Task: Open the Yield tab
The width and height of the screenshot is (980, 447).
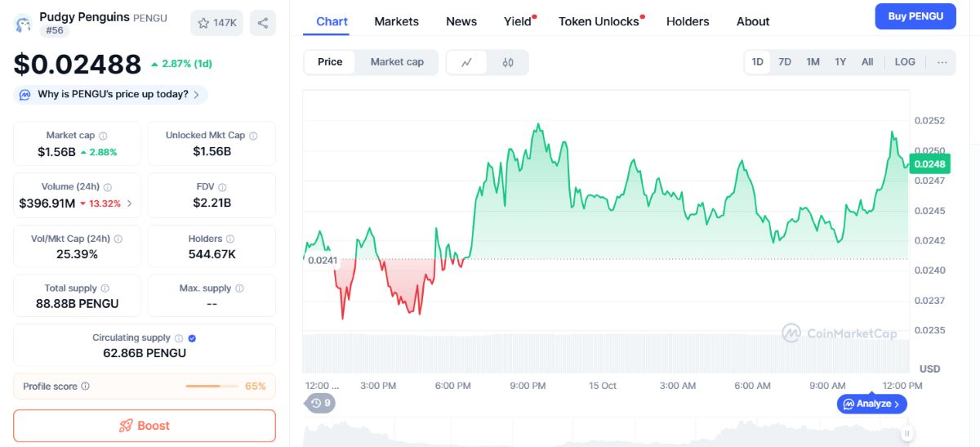Action: tap(518, 21)
